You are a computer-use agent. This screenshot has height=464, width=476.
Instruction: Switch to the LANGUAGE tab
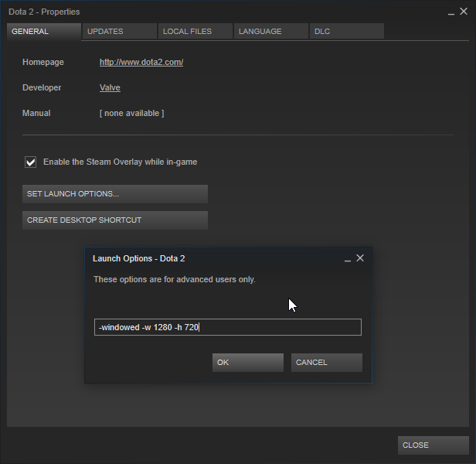[x=271, y=31]
